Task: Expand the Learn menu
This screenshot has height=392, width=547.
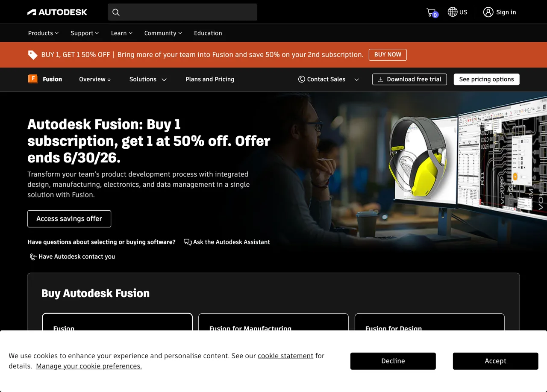Action: pos(122,33)
